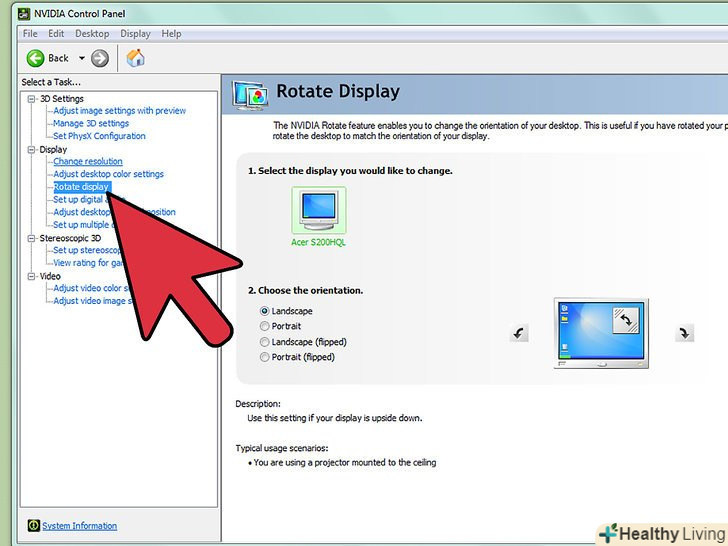
Task: Choose Portrait (flipped) orientation
Action: click(265, 358)
